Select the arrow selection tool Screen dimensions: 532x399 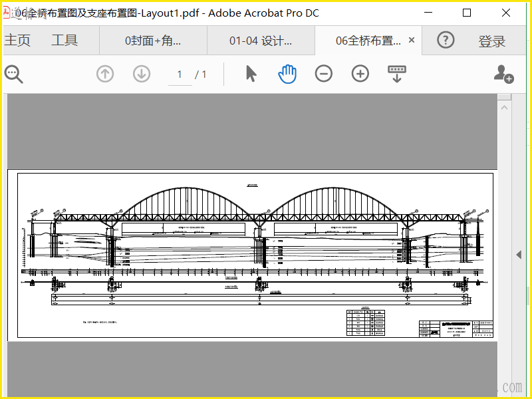251,74
